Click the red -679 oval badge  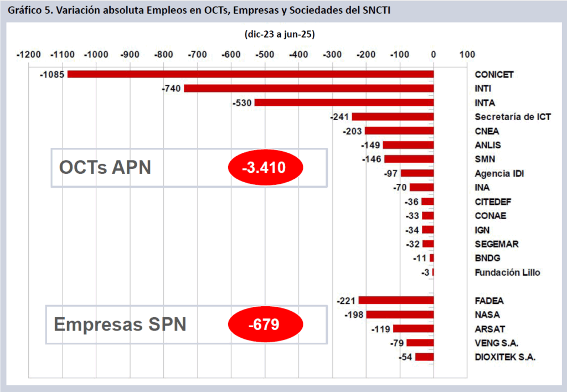click(x=266, y=324)
